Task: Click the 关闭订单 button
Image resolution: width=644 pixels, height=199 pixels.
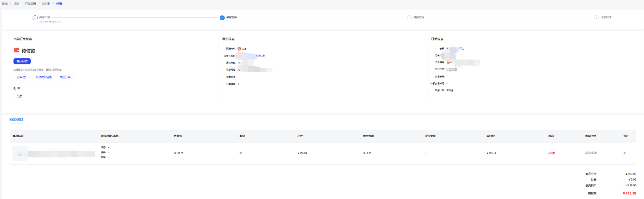Action: pos(65,77)
